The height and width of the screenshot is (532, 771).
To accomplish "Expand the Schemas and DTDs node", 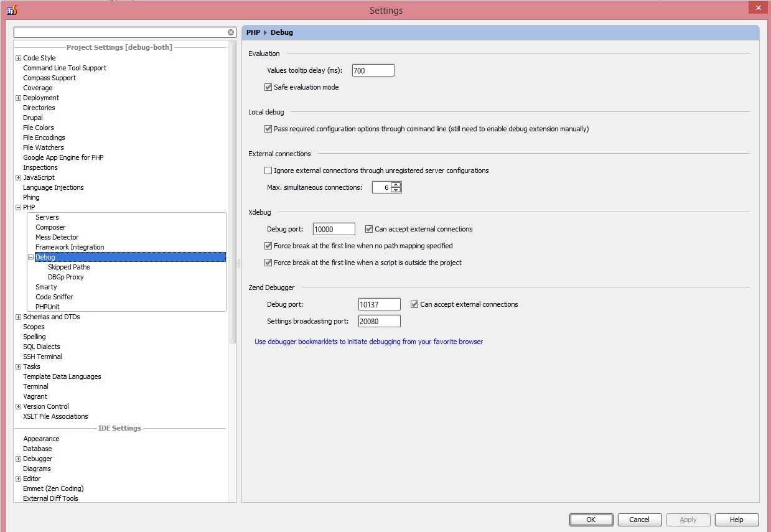I will [18, 317].
